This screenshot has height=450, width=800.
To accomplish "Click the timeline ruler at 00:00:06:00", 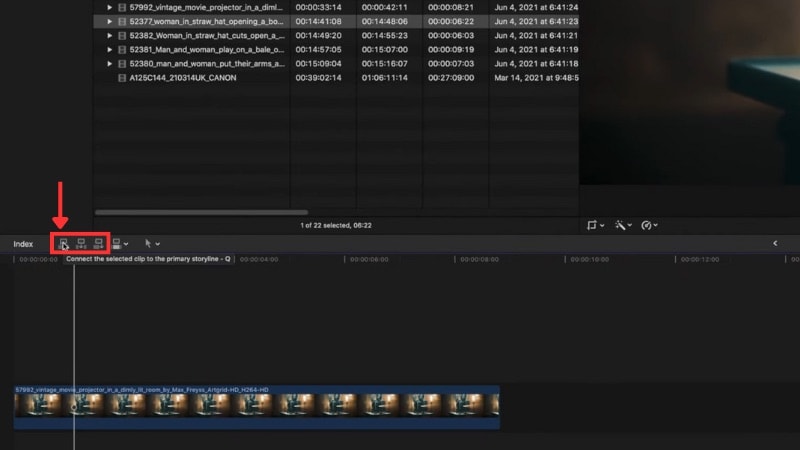I will coord(369,259).
